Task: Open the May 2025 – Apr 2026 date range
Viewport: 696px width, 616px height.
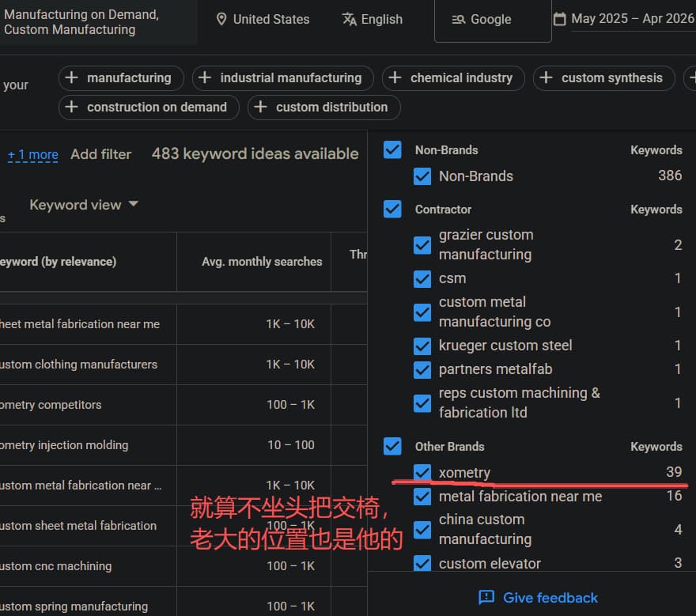Action: [x=632, y=19]
